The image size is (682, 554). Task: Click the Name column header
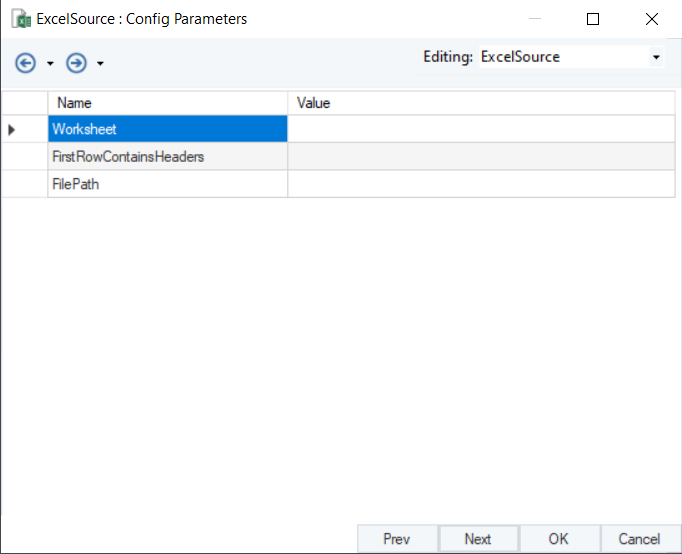[x=167, y=103]
